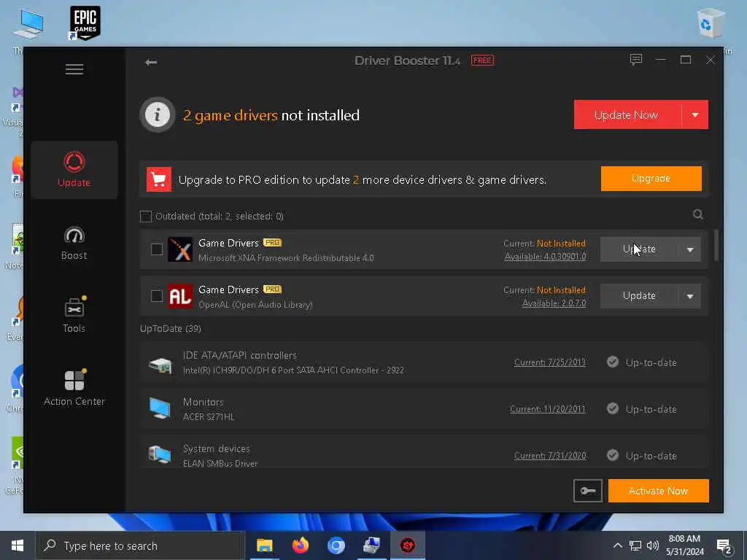Viewport: 747px width, 560px height.
Task: Open the notification center icon
Action: (x=724, y=545)
